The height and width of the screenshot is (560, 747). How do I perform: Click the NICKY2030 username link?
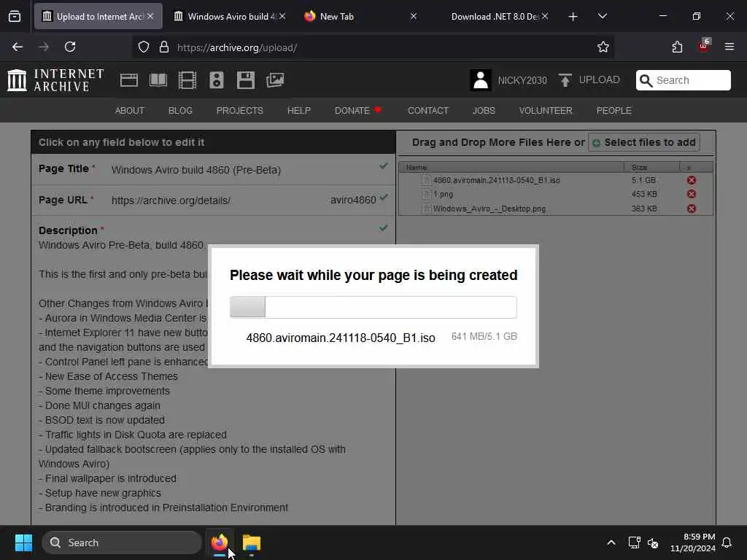(x=522, y=80)
